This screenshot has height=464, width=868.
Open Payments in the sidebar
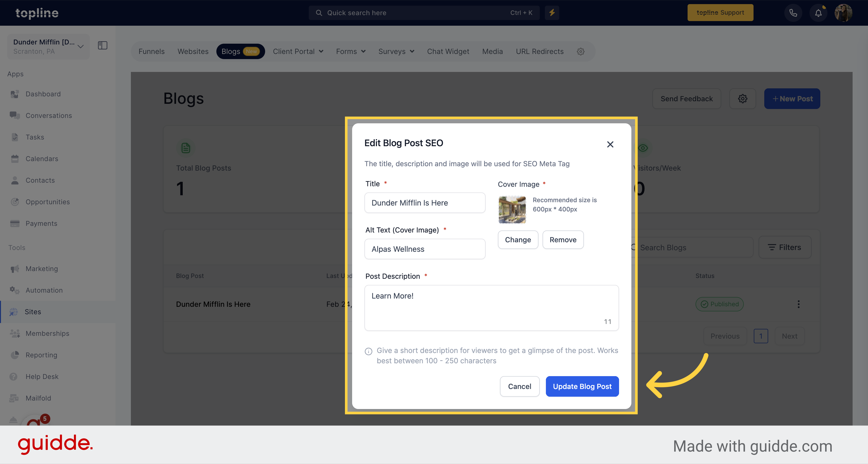pos(41,224)
